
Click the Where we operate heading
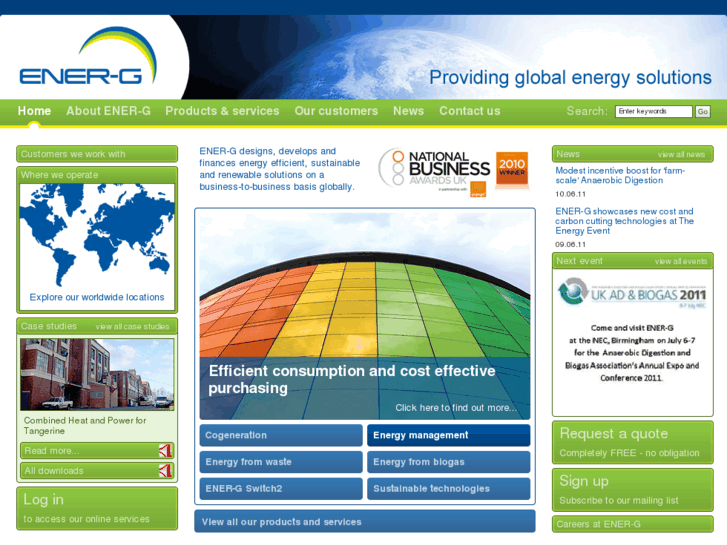pyautogui.click(x=59, y=175)
